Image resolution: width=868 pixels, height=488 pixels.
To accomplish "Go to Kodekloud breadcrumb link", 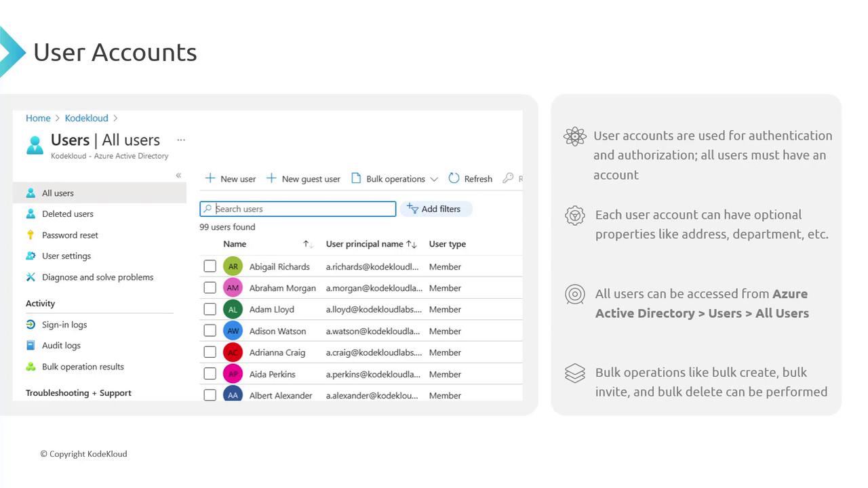I will (x=86, y=118).
